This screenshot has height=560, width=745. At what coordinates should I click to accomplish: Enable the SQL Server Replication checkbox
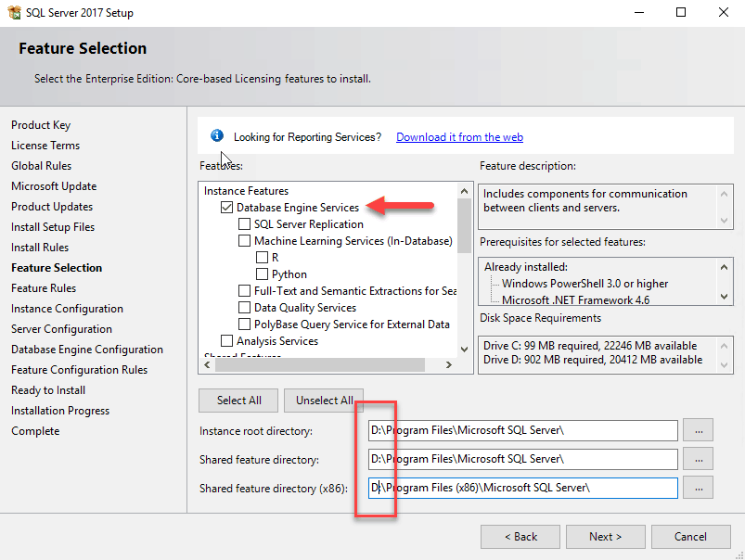244,224
